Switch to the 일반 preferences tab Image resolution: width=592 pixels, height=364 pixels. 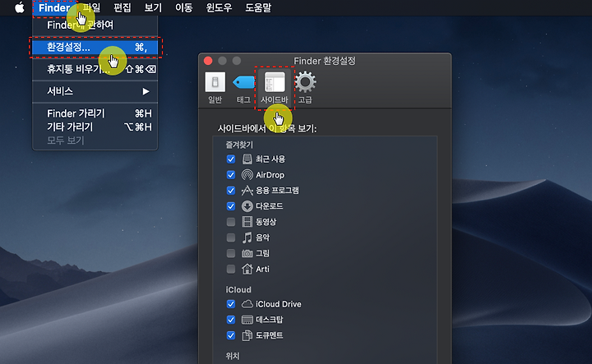[x=215, y=88]
